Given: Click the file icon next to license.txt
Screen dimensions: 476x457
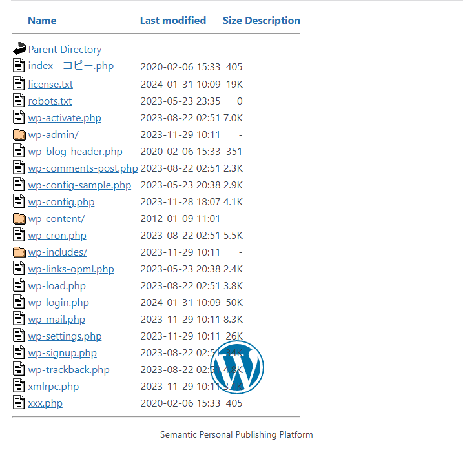Looking at the screenshot, I should 19,83.
